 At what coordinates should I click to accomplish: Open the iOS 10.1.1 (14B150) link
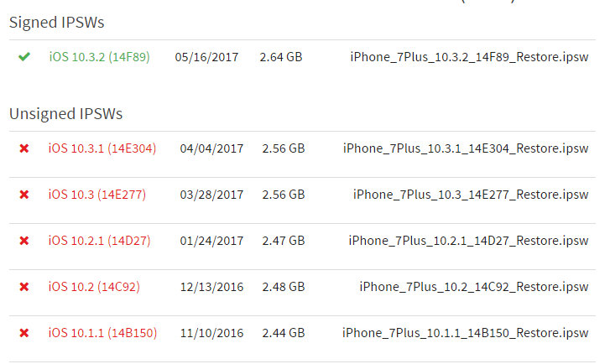pos(102,333)
